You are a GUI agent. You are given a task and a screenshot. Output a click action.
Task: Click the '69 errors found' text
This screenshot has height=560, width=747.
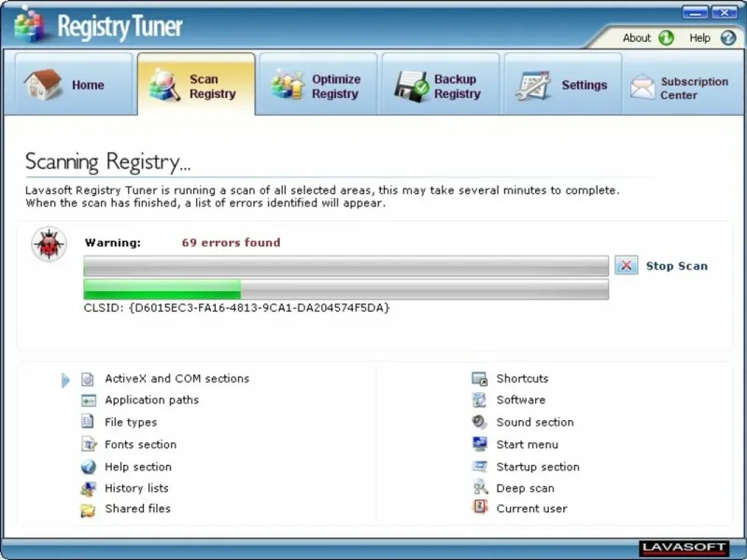(x=231, y=243)
